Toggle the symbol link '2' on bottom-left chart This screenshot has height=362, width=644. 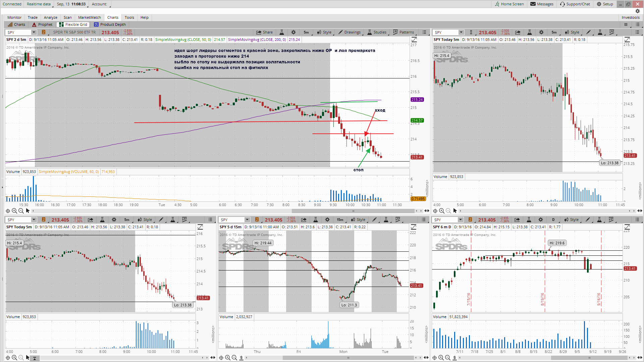pos(44,220)
